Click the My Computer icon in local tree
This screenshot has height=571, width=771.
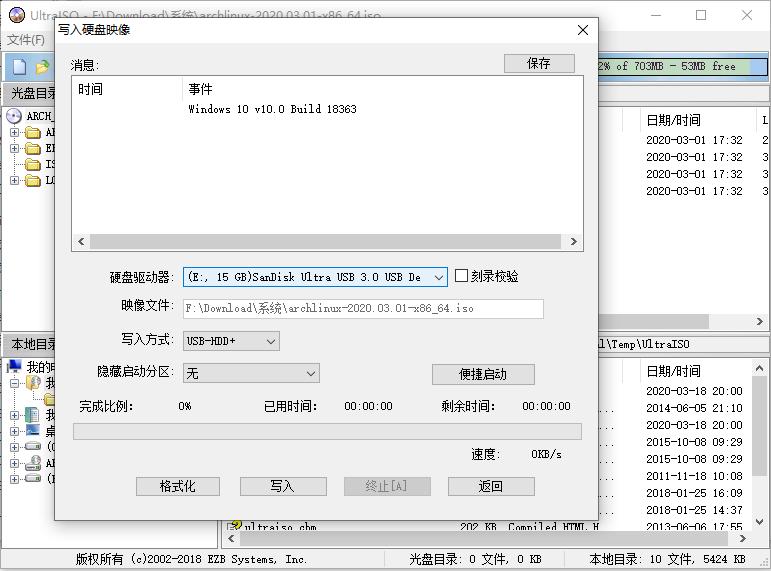point(15,366)
